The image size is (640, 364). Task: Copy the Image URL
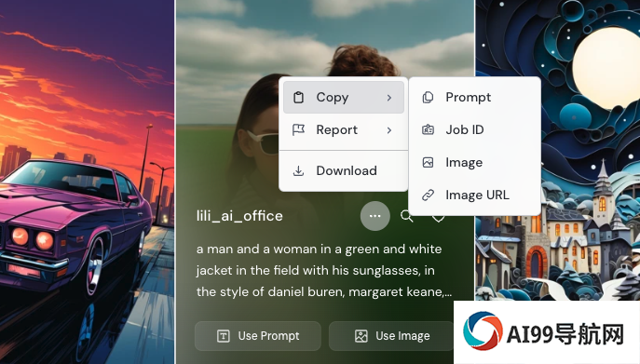[x=475, y=195]
